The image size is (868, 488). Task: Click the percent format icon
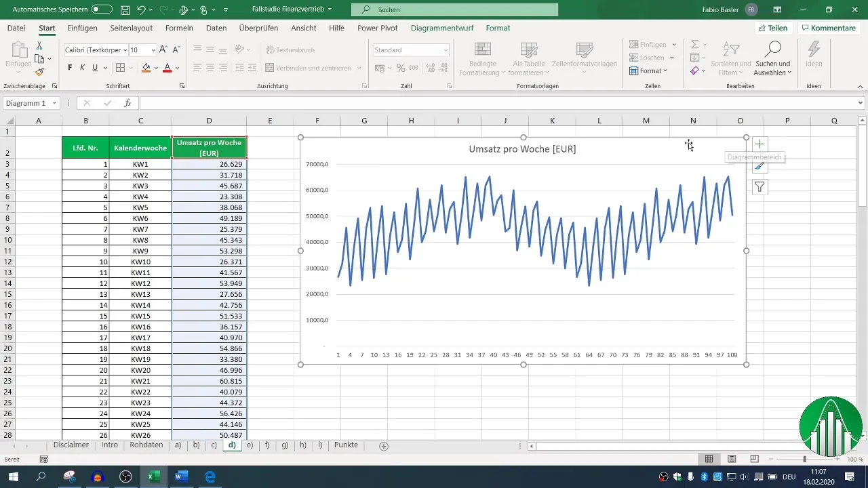401,68
